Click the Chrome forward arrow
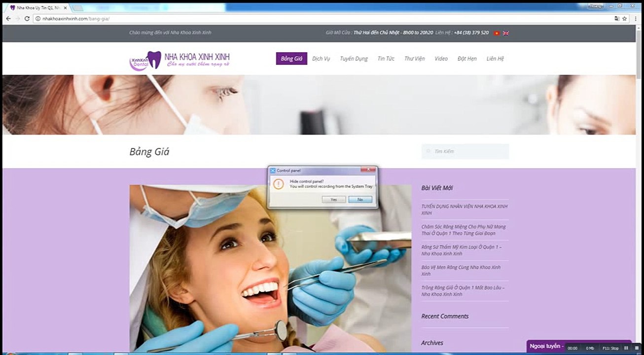644x355 pixels. [x=18, y=19]
